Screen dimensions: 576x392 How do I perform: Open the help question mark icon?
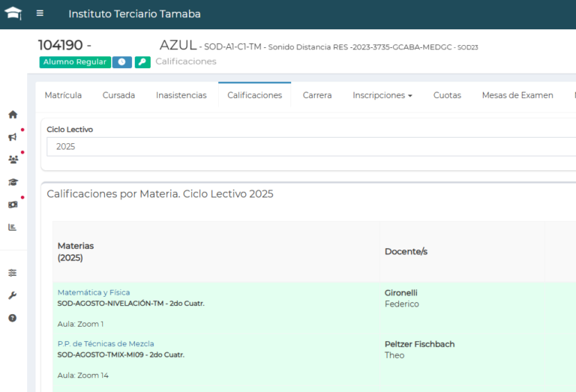click(x=13, y=318)
